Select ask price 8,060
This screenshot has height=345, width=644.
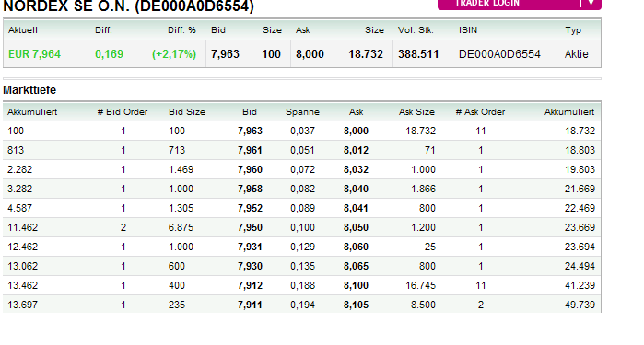pos(357,247)
